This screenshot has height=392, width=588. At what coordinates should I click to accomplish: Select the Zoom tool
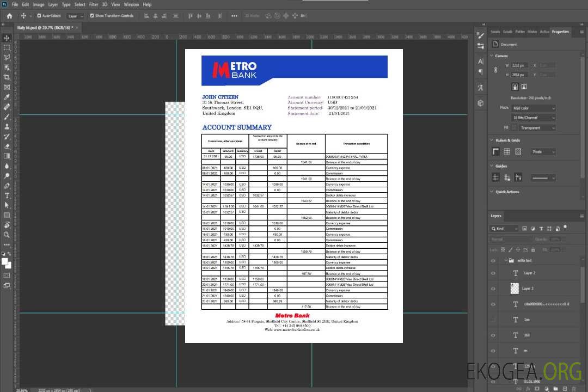pyautogui.click(x=7, y=235)
